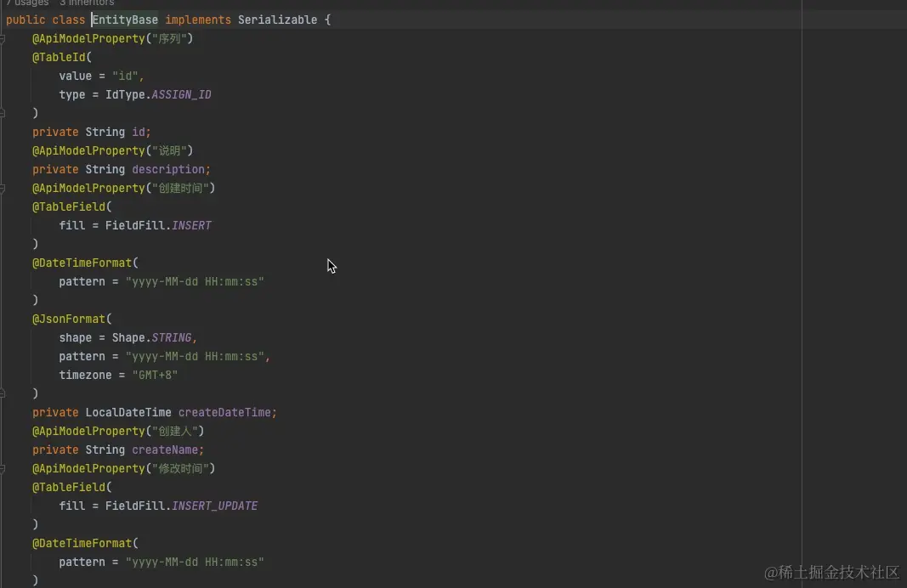This screenshot has height=588, width=907.
Task: Click the shape attribute name
Action: [x=75, y=337]
